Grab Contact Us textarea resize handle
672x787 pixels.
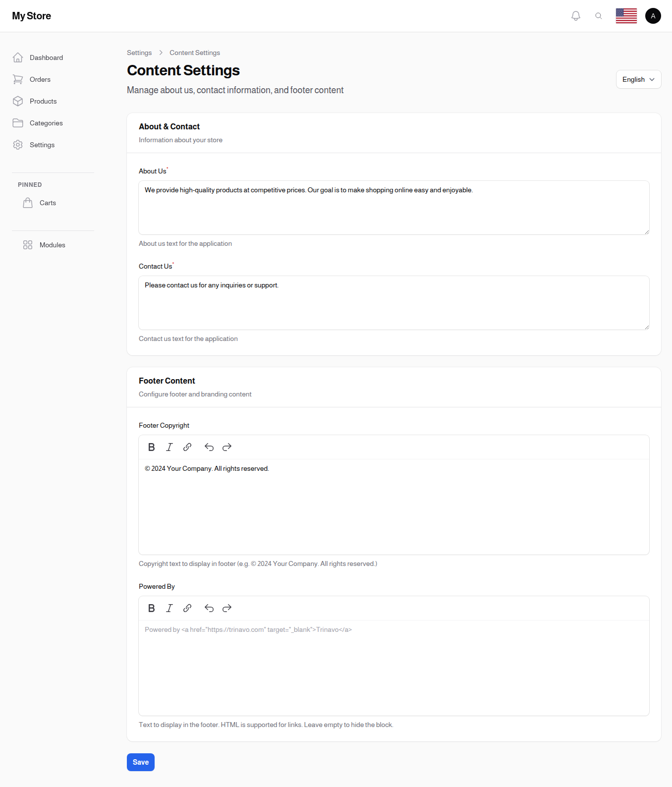646,327
